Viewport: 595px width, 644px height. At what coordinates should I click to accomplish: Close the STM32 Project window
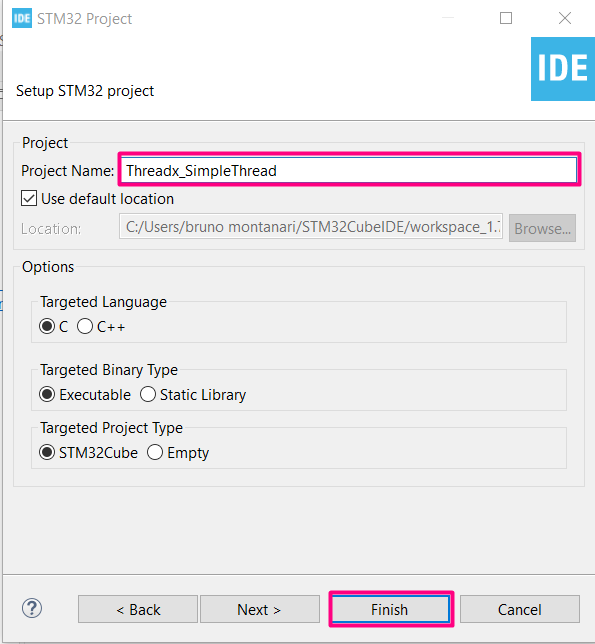(565, 18)
